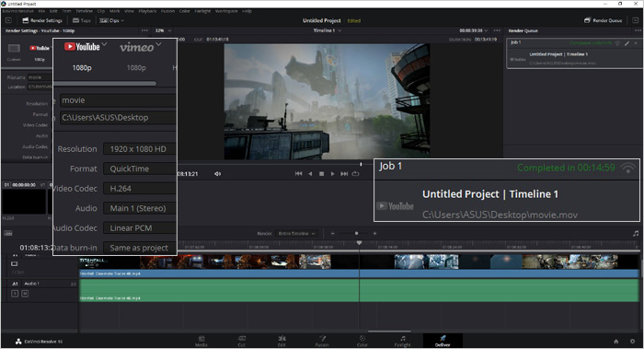The width and height of the screenshot is (644, 349).
Task: Select the small YouTube 1080p preset
Action: click(x=40, y=48)
